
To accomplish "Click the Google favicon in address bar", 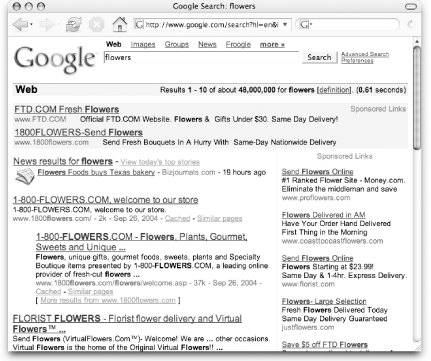I will (139, 25).
